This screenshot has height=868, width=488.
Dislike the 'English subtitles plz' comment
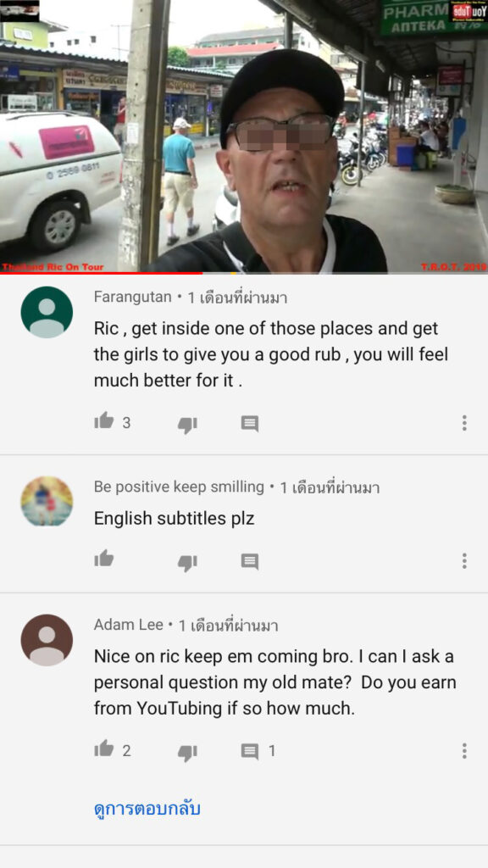[x=187, y=563]
